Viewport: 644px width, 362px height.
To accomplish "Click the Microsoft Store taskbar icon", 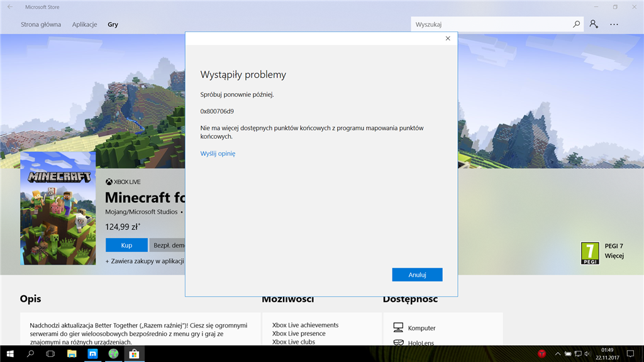I will click(134, 353).
